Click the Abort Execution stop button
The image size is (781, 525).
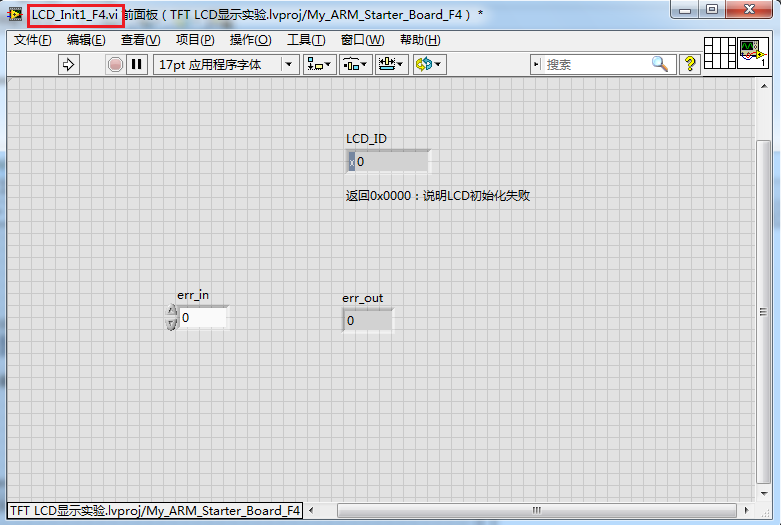[115, 65]
